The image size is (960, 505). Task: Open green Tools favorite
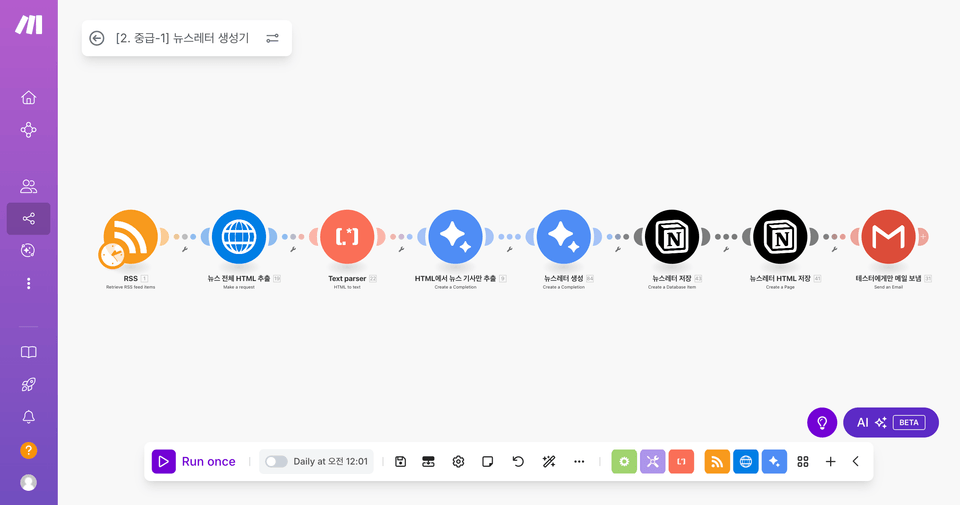coord(624,462)
